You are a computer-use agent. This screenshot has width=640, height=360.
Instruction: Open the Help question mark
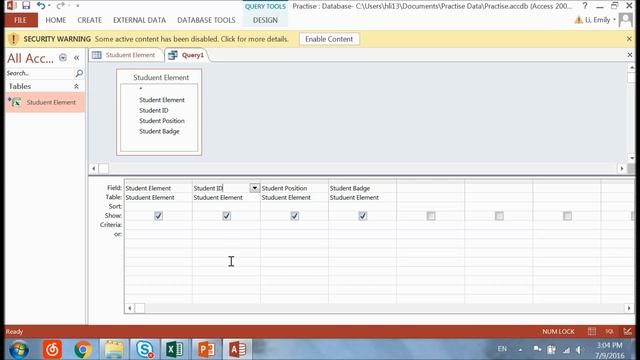coord(585,6)
